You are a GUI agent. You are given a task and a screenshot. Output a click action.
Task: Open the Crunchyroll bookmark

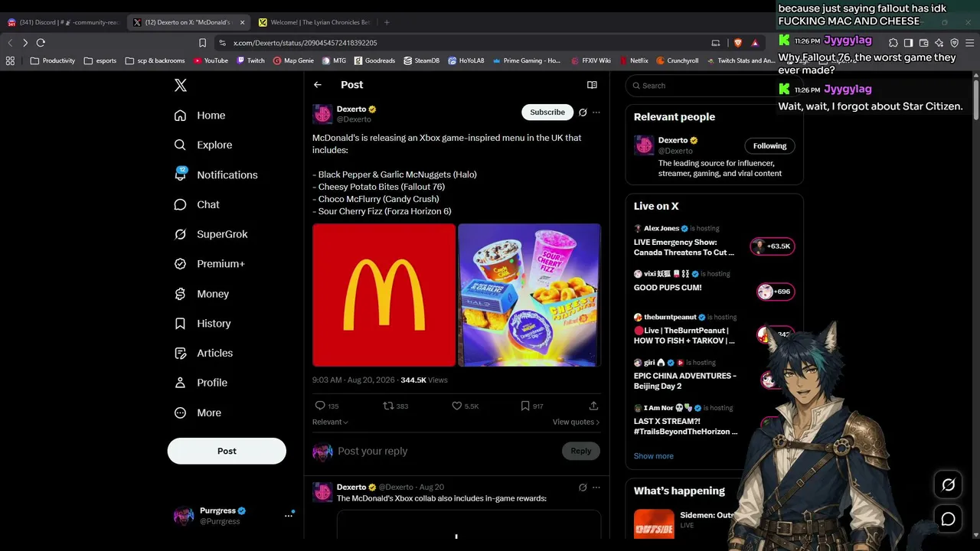point(677,60)
